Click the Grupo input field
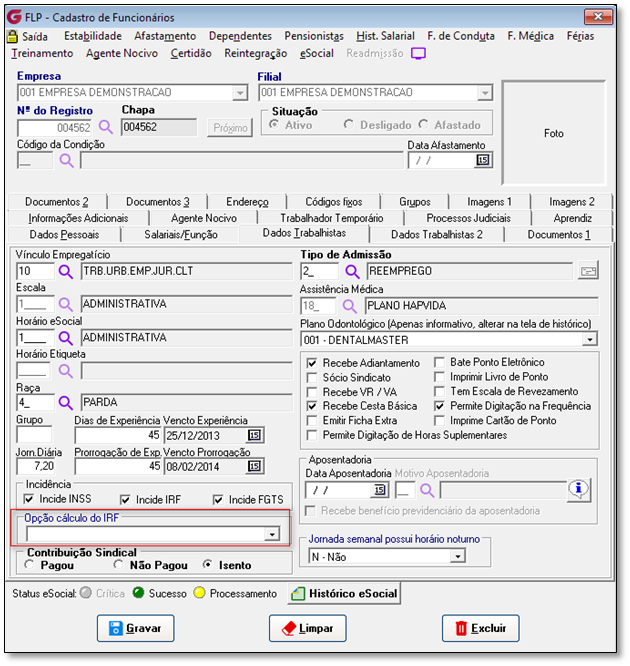The image size is (630, 666). point(34,435)
